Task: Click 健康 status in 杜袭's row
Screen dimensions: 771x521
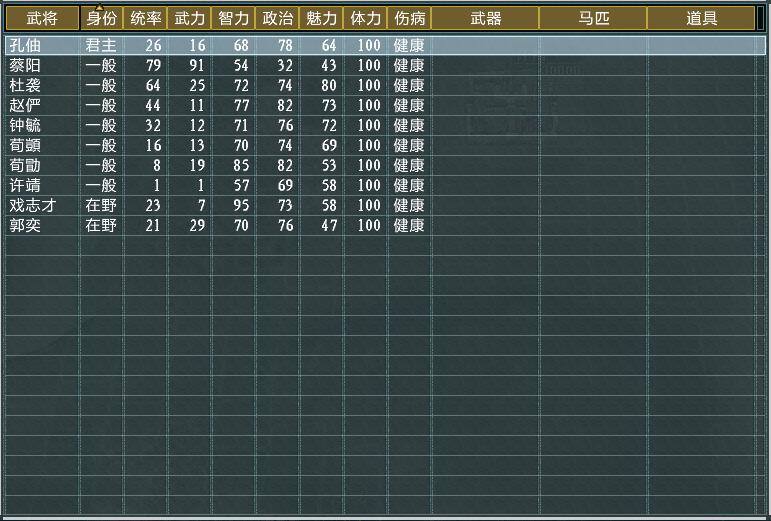Action: 409,86
